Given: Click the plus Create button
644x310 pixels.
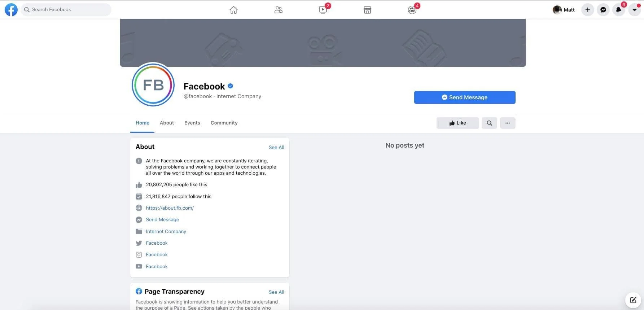Looking at the screenshot, I should point(588,10).
